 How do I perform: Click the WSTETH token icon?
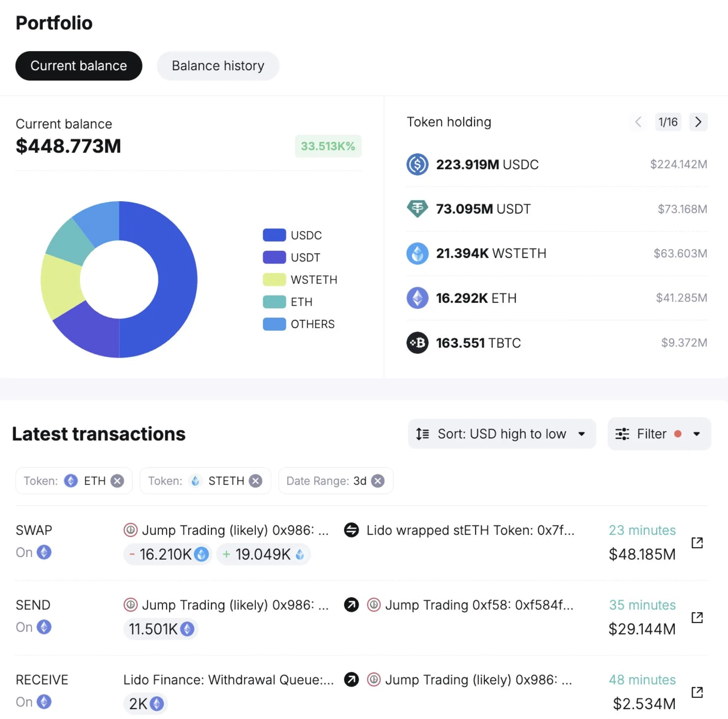(417, 253)
